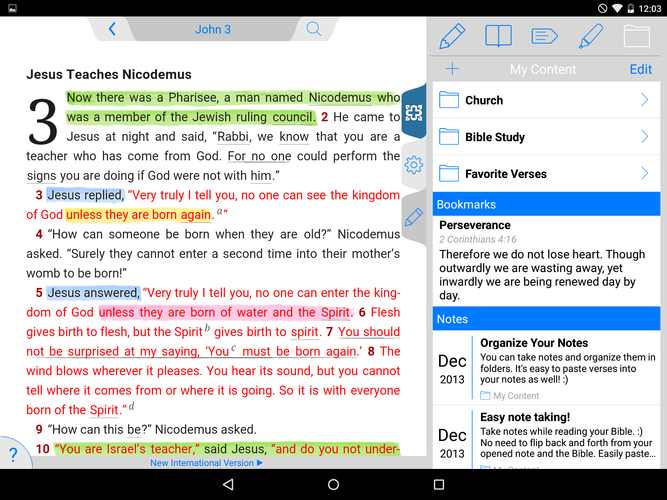Expand the Bible Study folder chevron
The height and width of the screenshot is (500, 667).
click(x=645, y=137)
